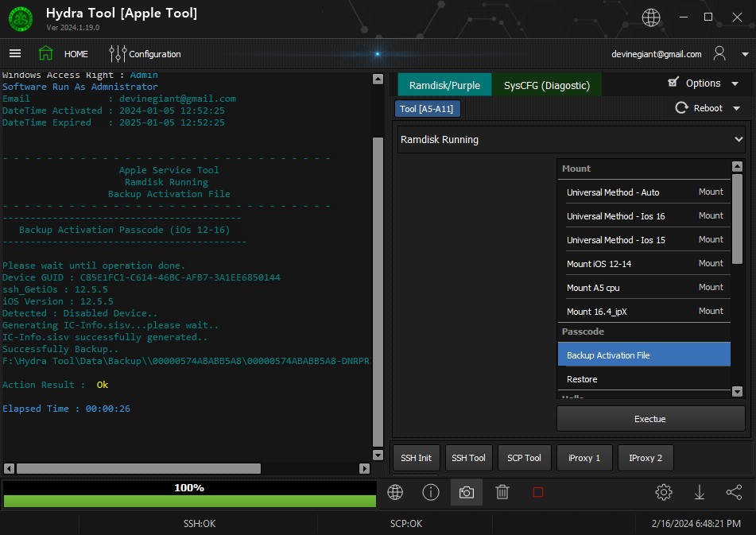Click the SSH Init button
Image resolution: width=756 pixels, height=535 pixels.
[x=416, y=458]
